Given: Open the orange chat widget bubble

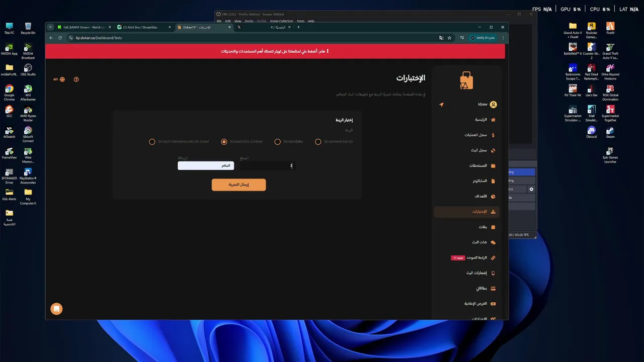Looking at the screenshot, I should click(x=56, y=309).
